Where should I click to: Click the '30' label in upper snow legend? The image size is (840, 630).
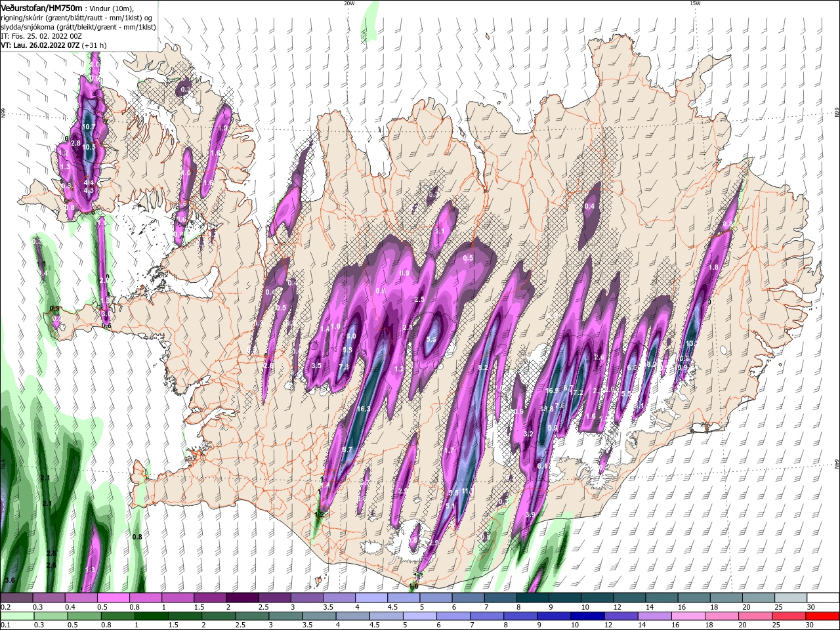click(811, 607)
